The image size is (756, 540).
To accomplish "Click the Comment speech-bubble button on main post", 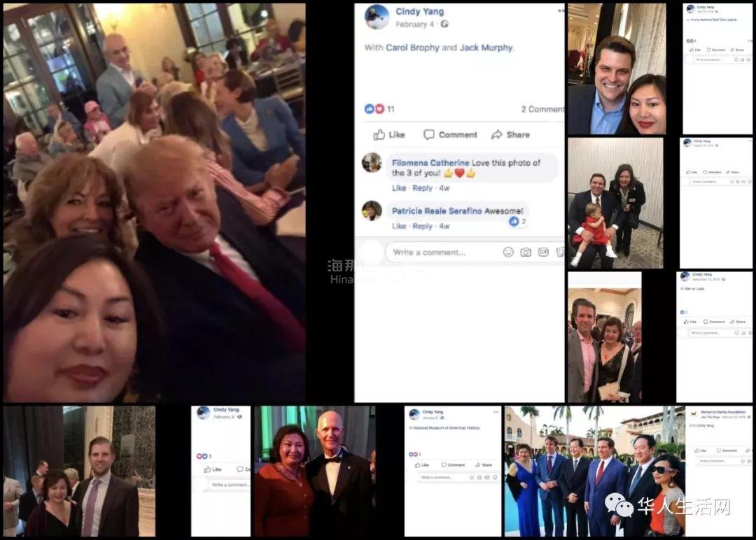I will tap(450, 135).
